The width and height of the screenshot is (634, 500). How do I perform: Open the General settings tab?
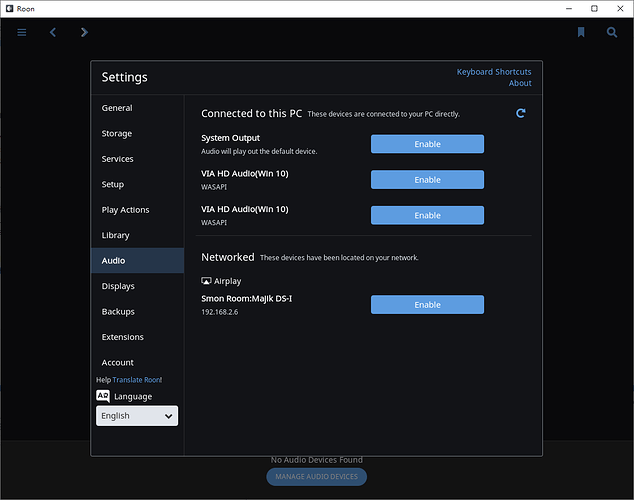pyautogui.click(x=137, y=108)
